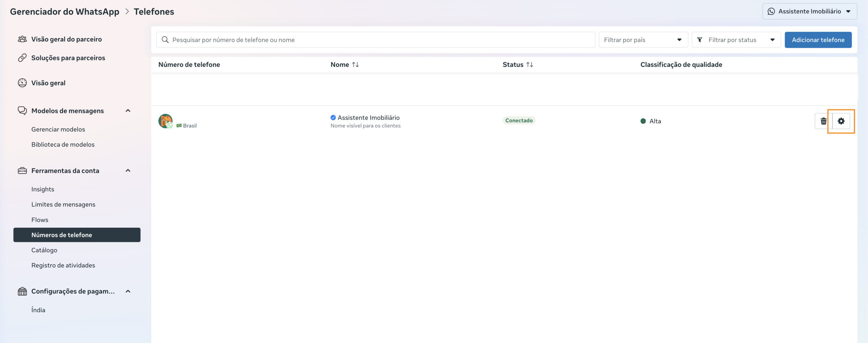Click the blue verified badge icon

tap(333, 118)
